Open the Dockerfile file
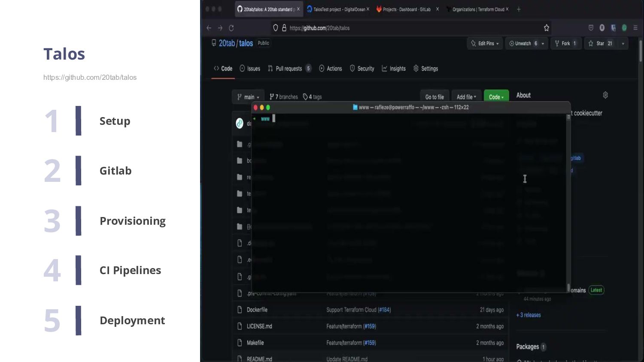The width and height of the screenshot is (644, 362). 257,310
